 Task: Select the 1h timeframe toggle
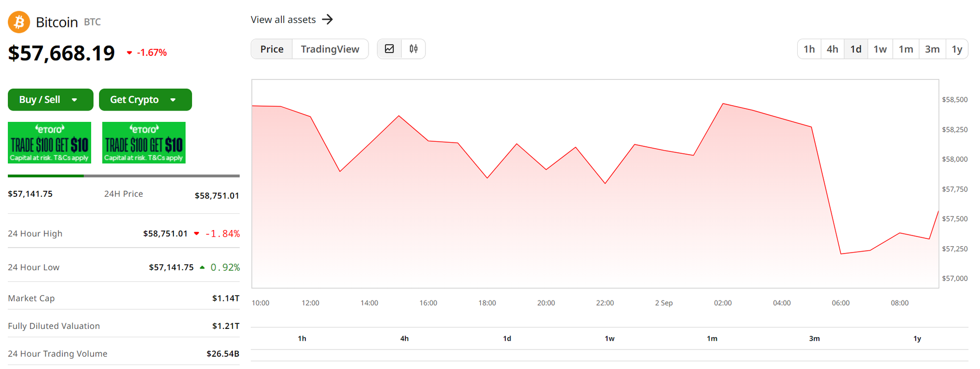click(809, 49)
